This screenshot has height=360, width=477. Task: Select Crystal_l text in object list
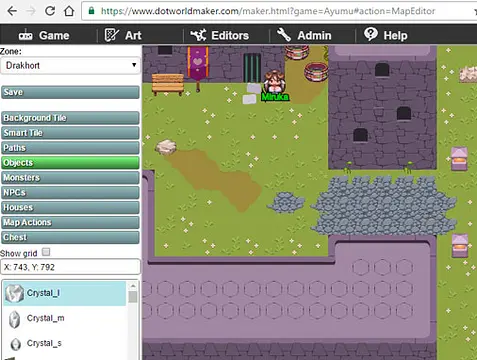point(43,293)
